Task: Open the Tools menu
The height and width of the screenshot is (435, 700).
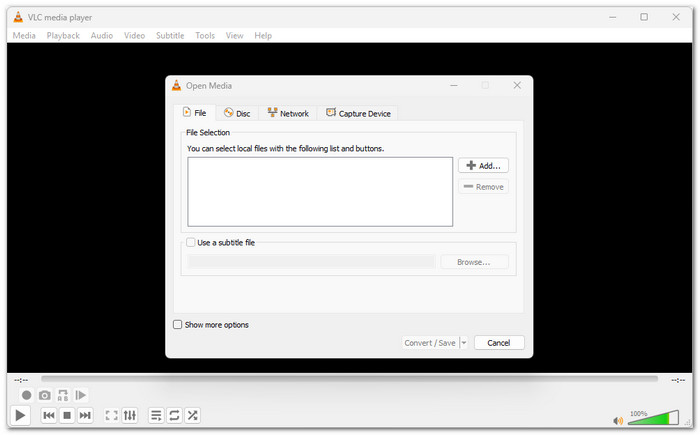Action: tap(205, 35)
